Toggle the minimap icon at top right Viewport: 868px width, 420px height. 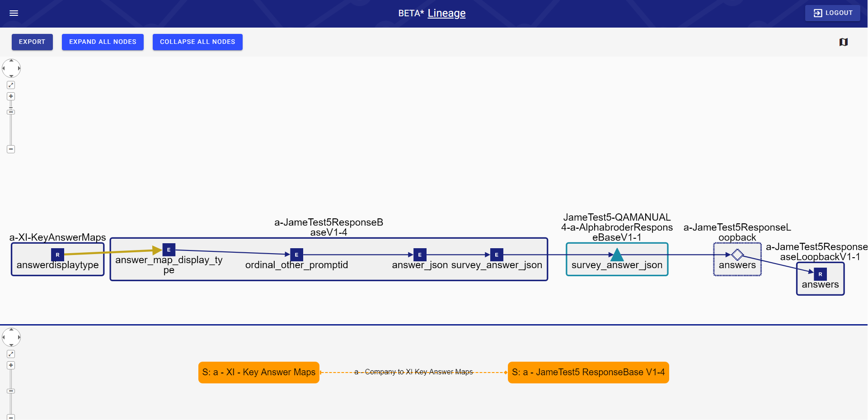[843, 42]
